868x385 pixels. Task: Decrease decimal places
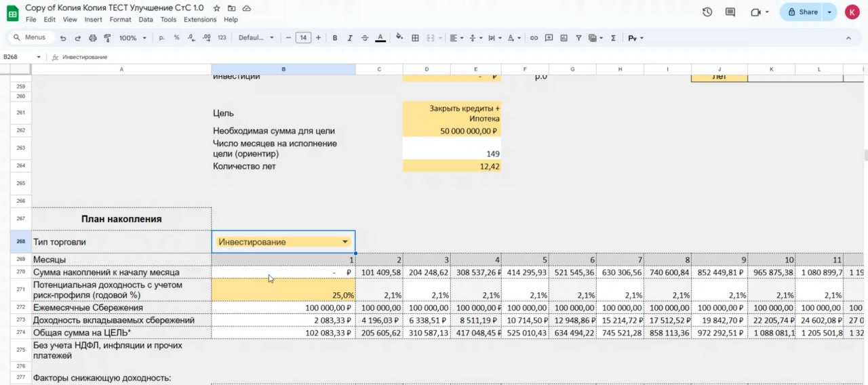[191, 38]
